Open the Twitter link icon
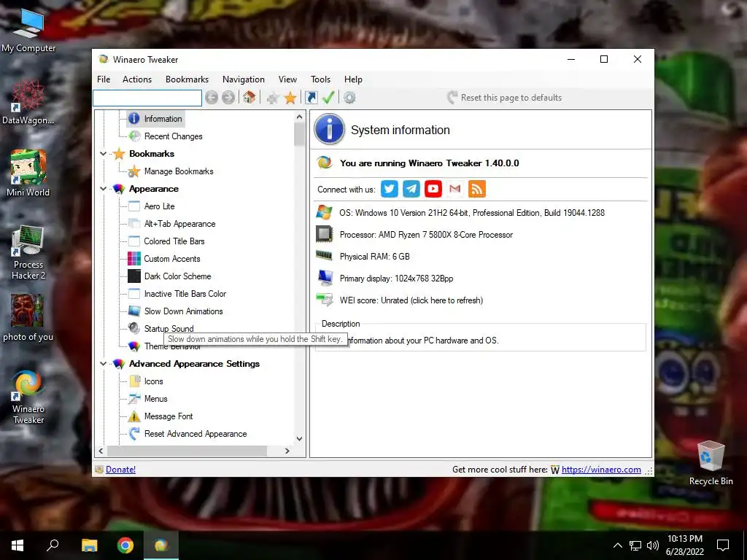 coord(390,189)
